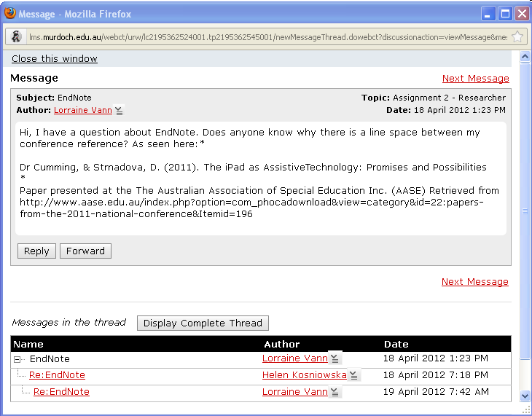
Task: Open the Re:EndNote reply by Helen Kosniowska
Action: point(57,375)
